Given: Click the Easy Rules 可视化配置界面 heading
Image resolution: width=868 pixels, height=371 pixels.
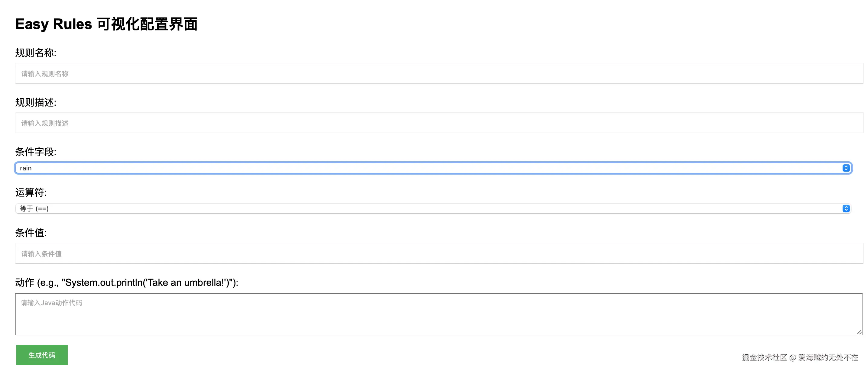Looking at the screenshot, I should coord(106,24).
